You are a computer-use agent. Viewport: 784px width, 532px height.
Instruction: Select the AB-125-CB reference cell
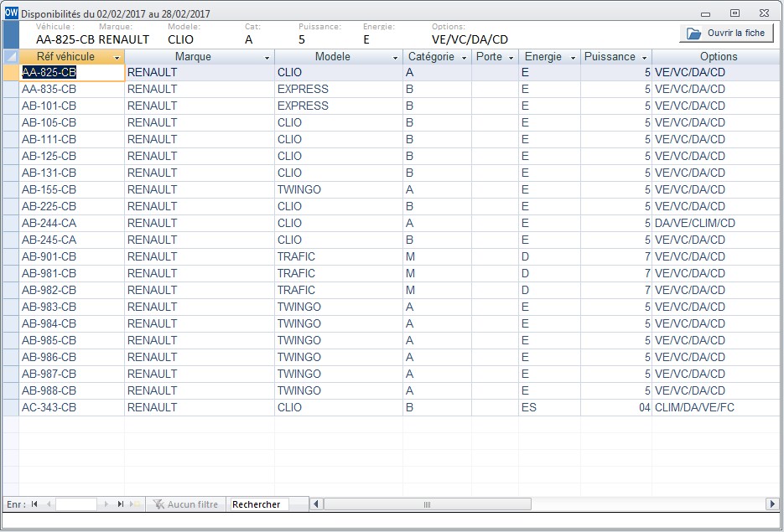pyautogui.click(x=72, y=156)
